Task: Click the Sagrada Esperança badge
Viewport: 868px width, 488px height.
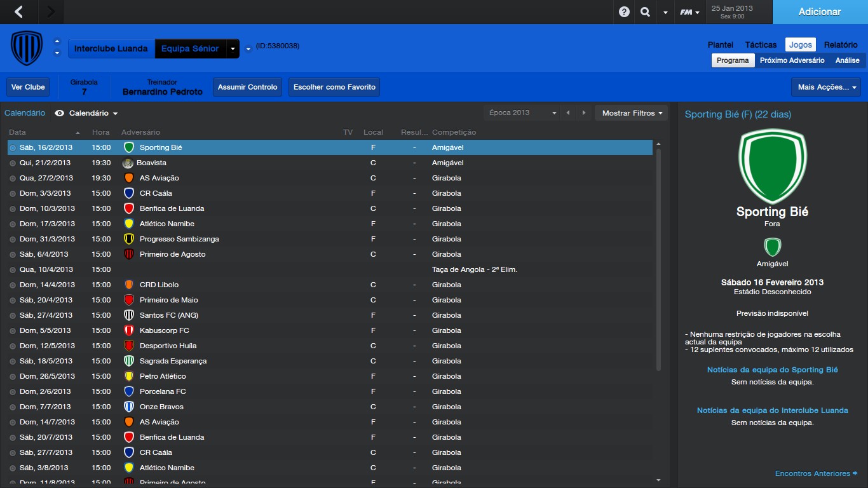Action: click(129, 361)
